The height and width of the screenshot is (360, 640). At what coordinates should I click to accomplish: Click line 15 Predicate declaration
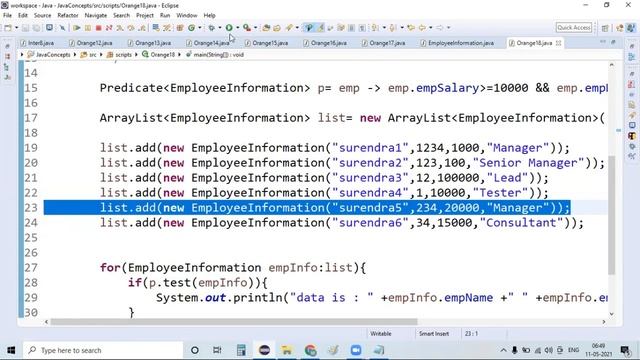(353, 88)
